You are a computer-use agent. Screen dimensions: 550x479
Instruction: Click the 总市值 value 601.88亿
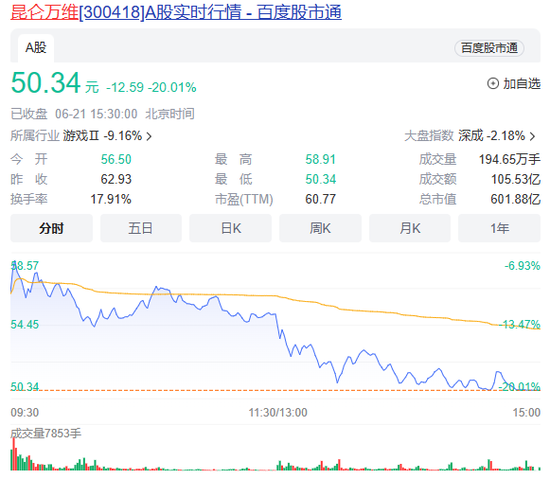516,199
